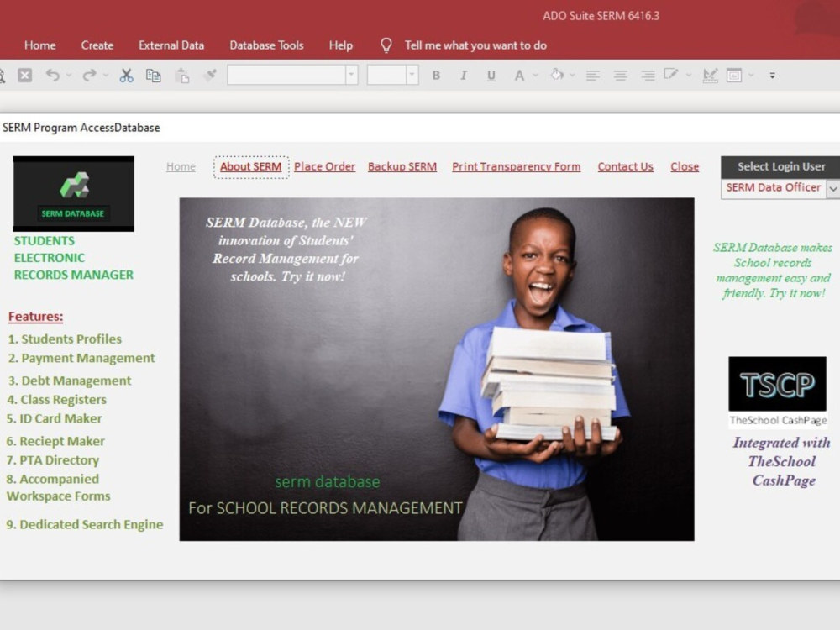The image size is (840, 630).
Task: Click the Undo arrow icon
Action: tap(52, 75)
